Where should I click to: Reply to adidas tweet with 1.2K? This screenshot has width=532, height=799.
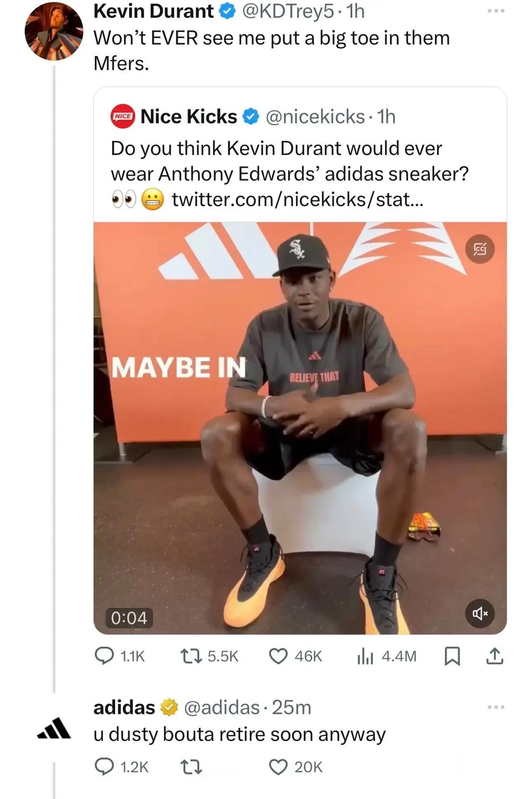point(104,767)
